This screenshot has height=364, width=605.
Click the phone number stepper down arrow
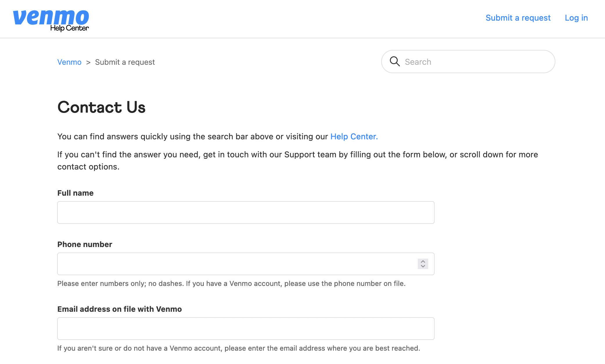[x=423, y=266]
